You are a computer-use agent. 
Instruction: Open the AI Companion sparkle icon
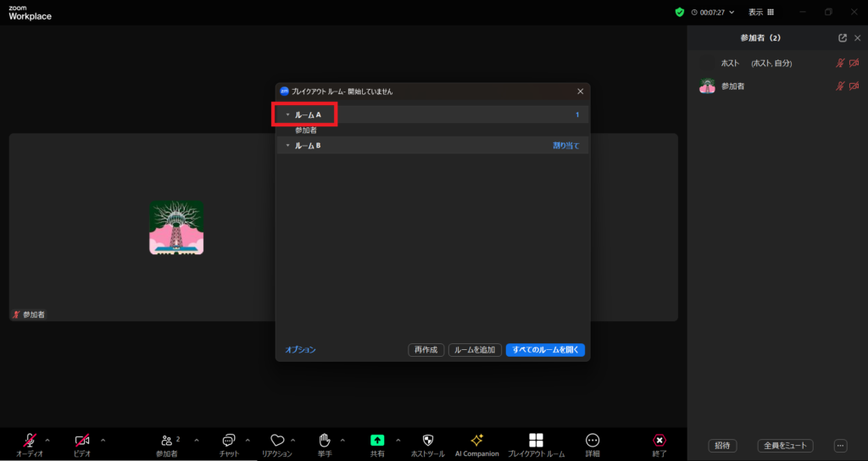tap(476, 440)
